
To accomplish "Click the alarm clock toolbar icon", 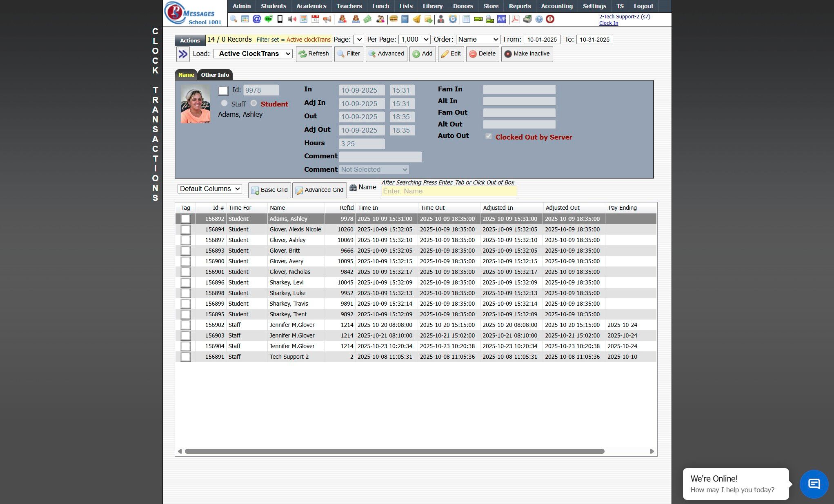I will coord(453,19).
